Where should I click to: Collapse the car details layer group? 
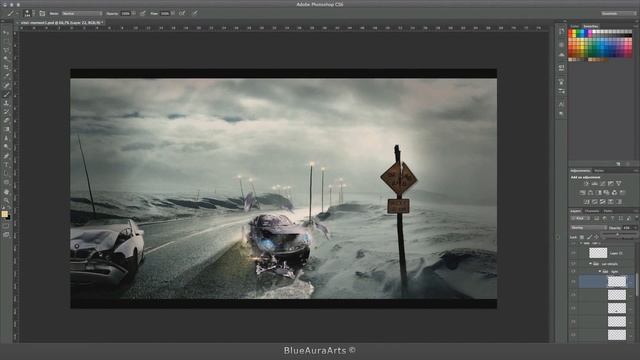tap(591, 264)
